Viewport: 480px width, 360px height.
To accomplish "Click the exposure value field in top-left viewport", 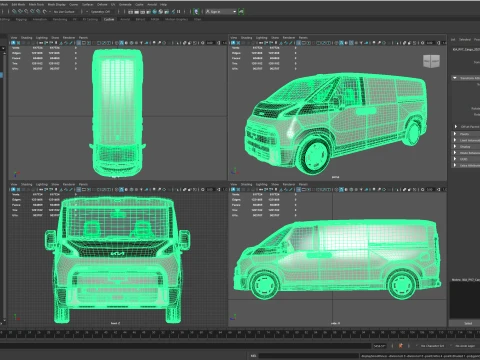I will click(x=210, y=43).
